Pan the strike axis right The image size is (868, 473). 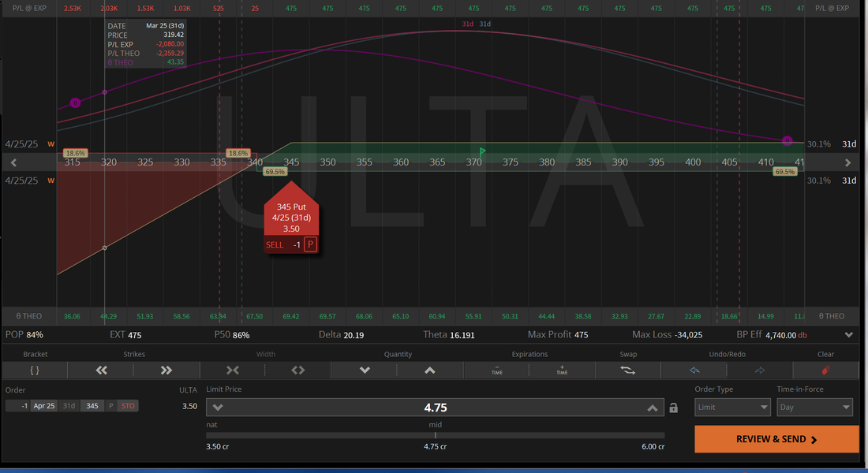(x=847, y=162)
